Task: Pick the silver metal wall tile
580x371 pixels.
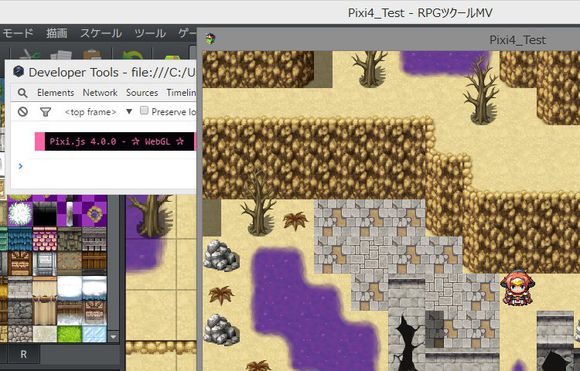Action: pos(45,264)
